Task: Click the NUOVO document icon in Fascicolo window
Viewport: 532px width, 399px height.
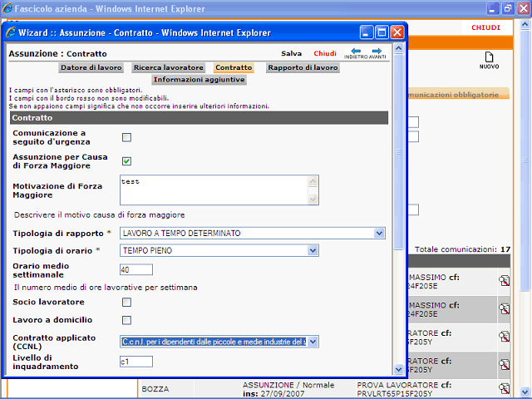Action: point(489,61)
